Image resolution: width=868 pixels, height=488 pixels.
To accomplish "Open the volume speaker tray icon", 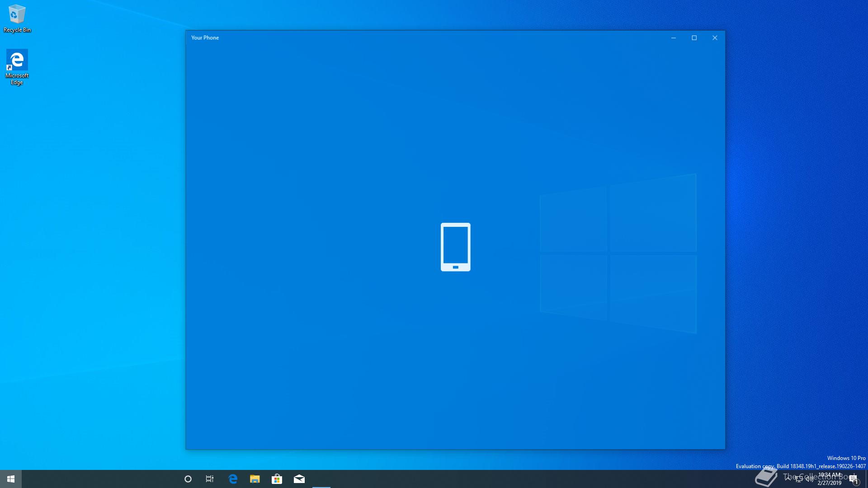I will coord(810,479).
